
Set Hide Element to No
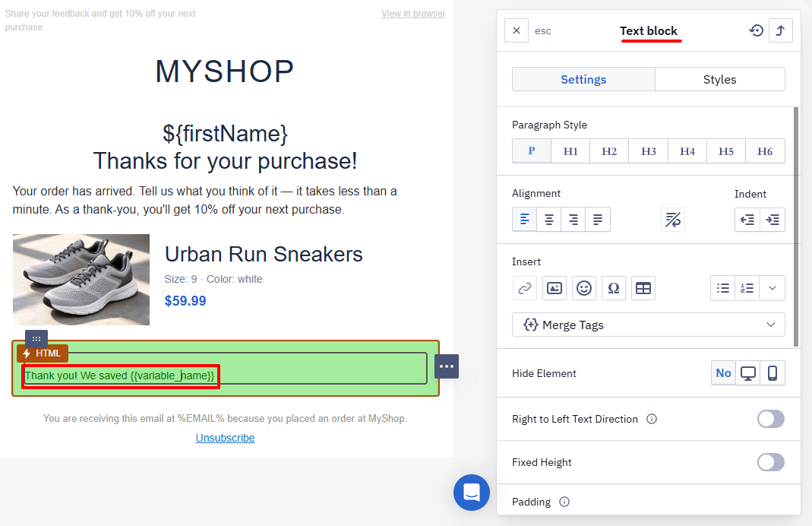coord(723,372)
